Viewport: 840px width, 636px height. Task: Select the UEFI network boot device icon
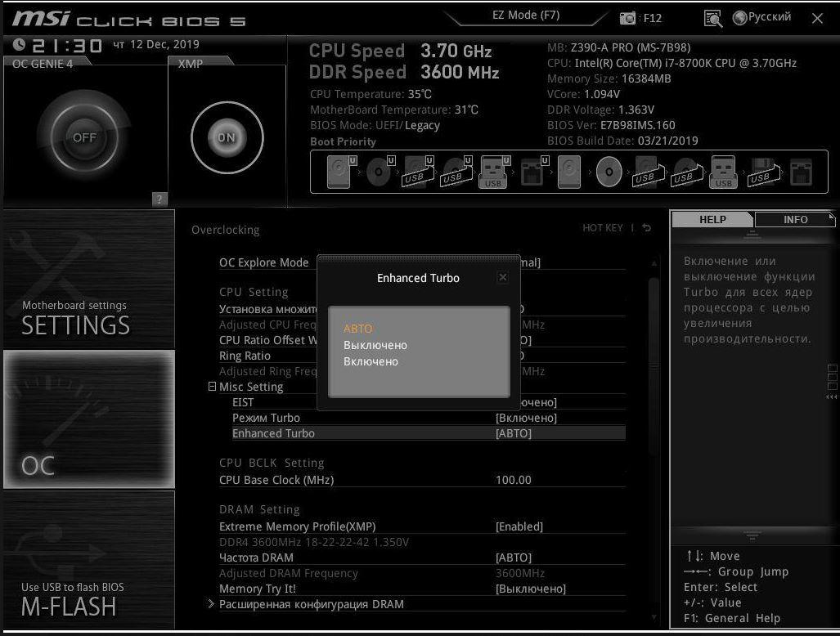(x=534, y=172)
